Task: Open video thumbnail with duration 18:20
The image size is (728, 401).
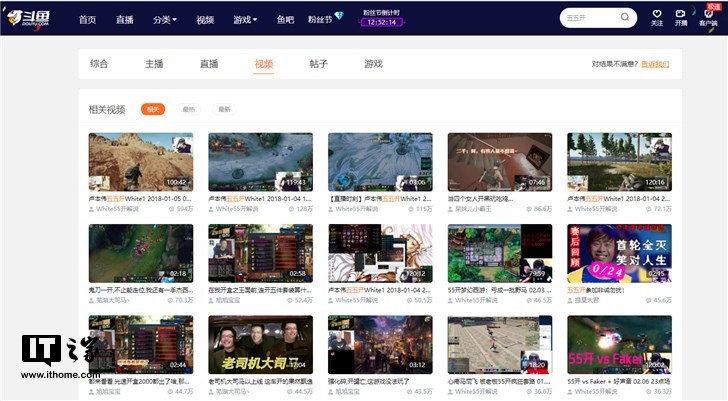Action: [x=500, y=345]
